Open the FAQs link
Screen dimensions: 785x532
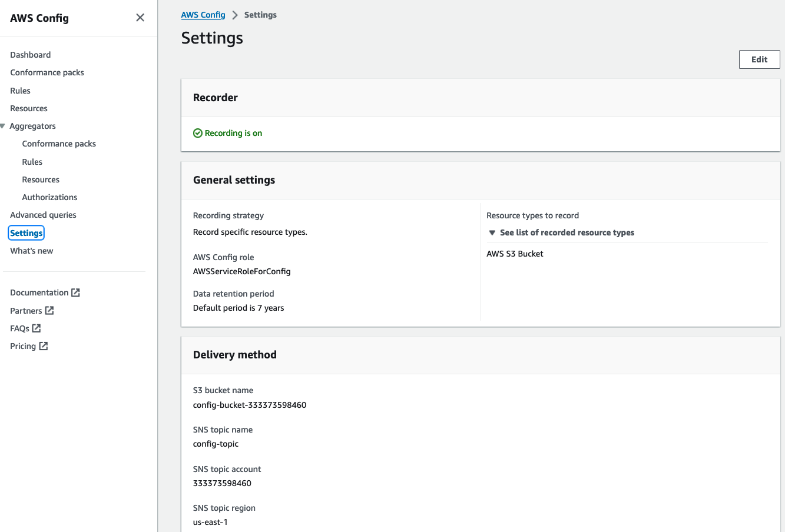click(19, 328)
